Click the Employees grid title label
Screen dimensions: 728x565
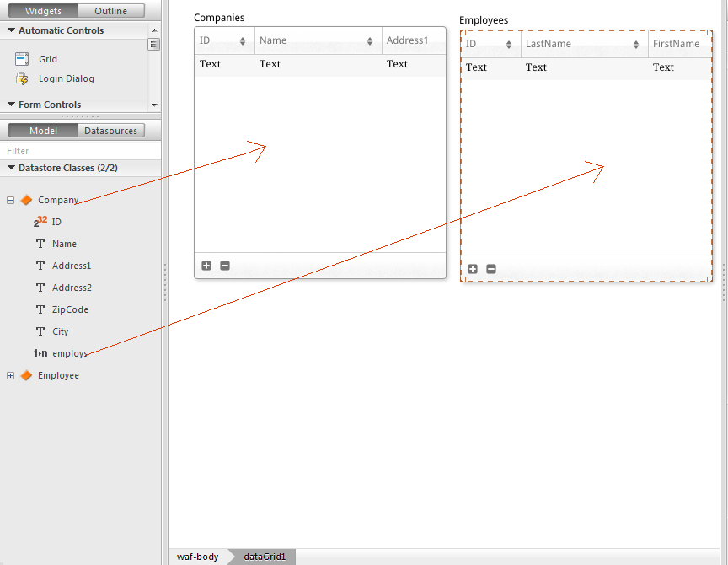click(x=484, y=20)
